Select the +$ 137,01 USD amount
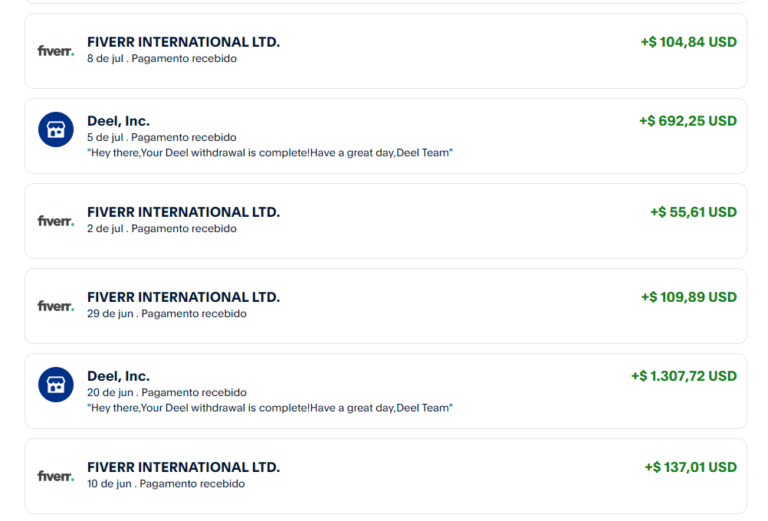This screenshot has height=521, width=768. (691, 467)
